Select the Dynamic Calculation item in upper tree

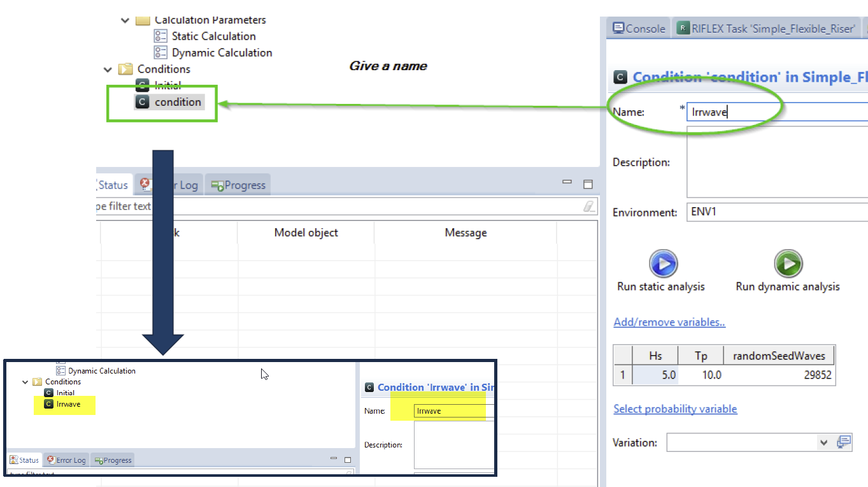pos(222,53)
